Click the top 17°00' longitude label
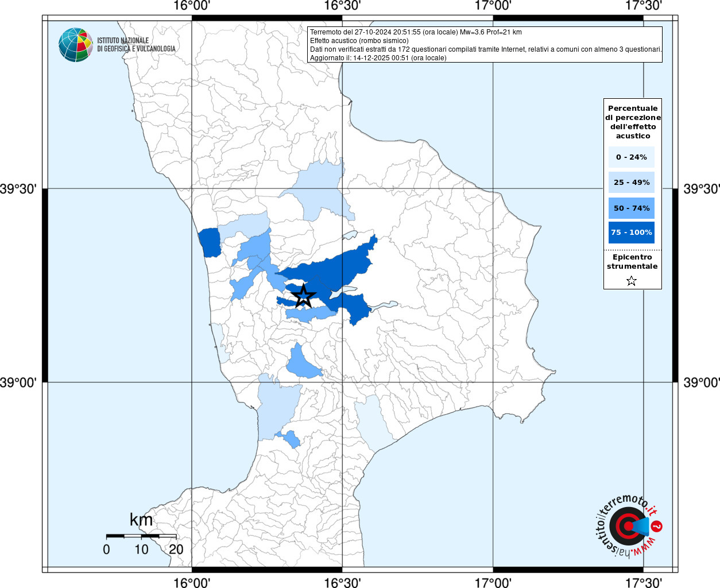 (493, 6)
